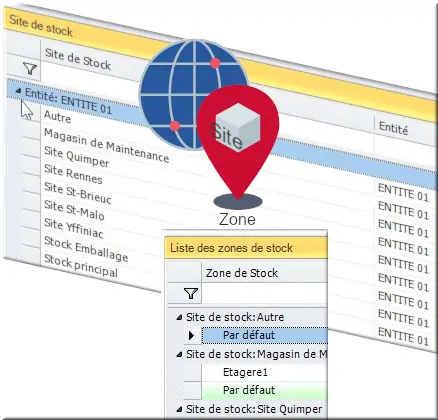
Task: Select the Site Yffiniac row
Action: pos(73,228)
